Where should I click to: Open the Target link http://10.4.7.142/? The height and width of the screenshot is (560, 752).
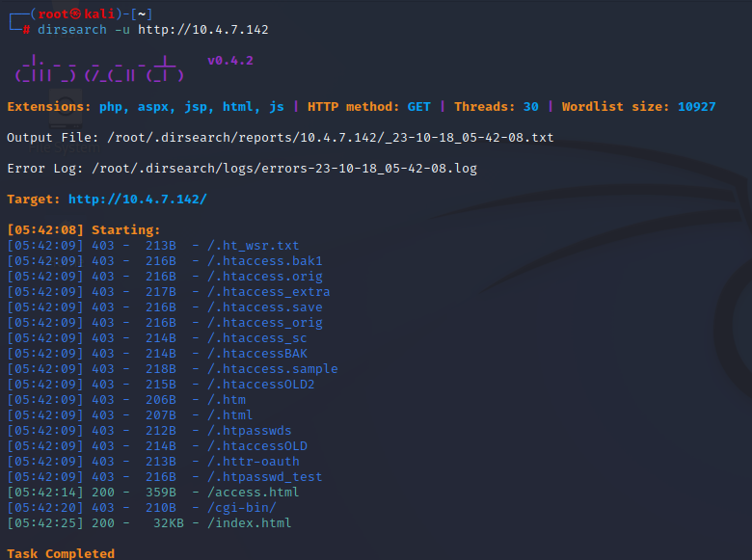point(137,199)
